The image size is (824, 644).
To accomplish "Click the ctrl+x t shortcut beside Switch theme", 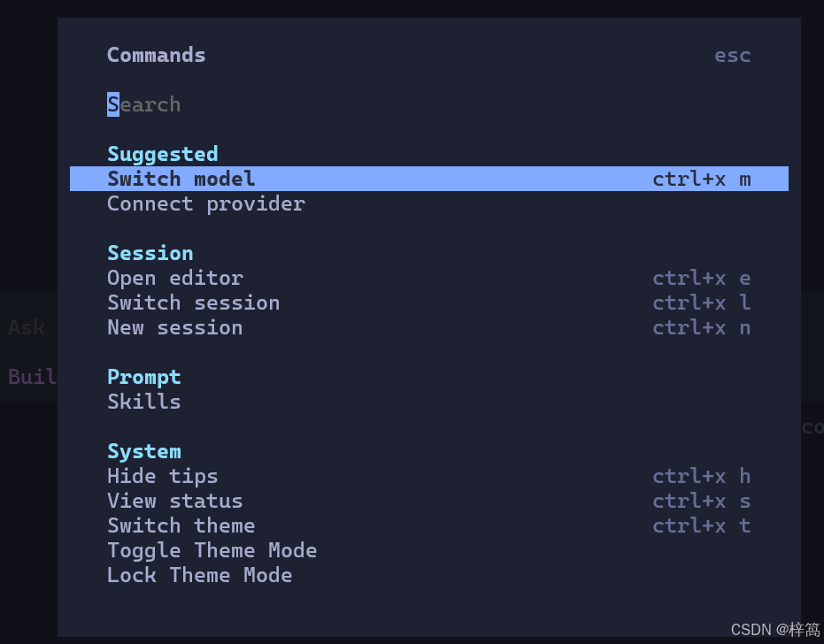I will pos(702,525).
